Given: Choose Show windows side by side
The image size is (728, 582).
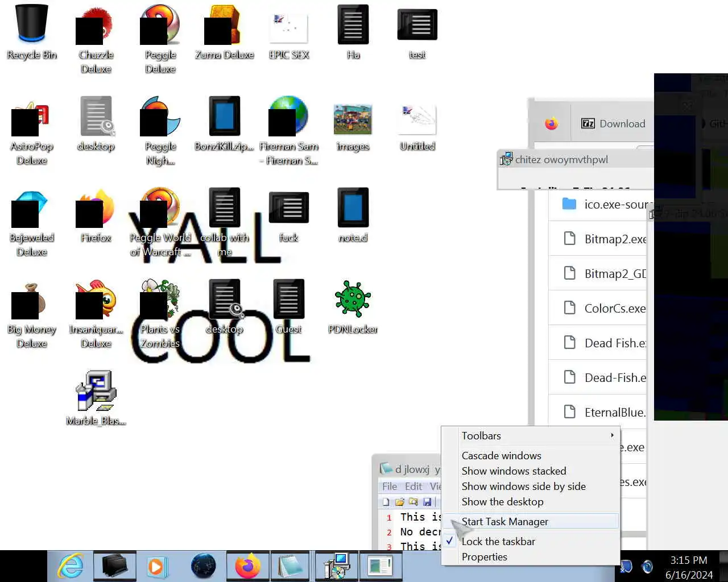Looking at the screenshot, I should point(523,486).
